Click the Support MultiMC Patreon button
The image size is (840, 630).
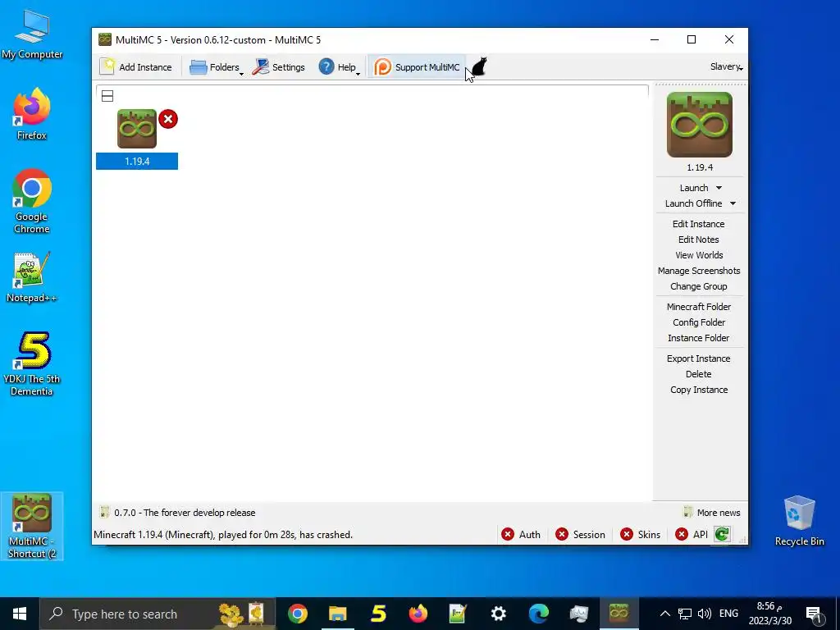(x=417, y=67)
